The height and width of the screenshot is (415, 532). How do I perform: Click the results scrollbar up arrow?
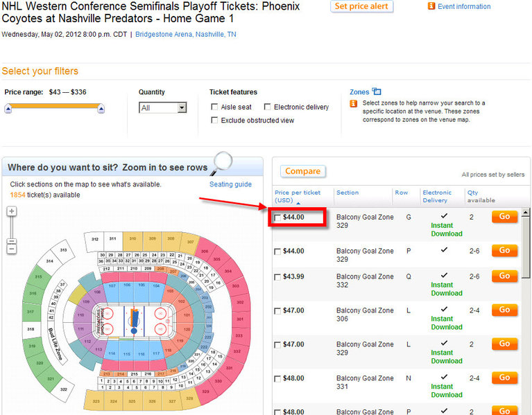pos(526,213)
